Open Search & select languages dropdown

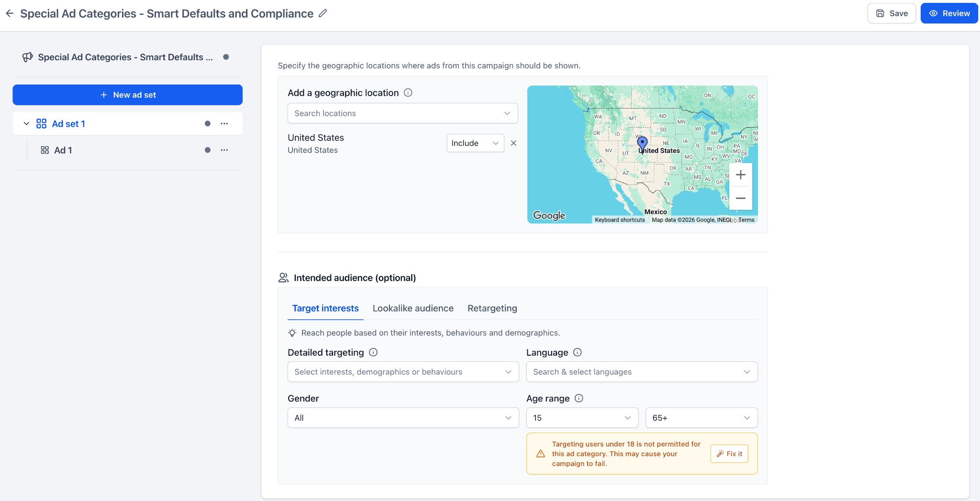(x=642, y=372)
